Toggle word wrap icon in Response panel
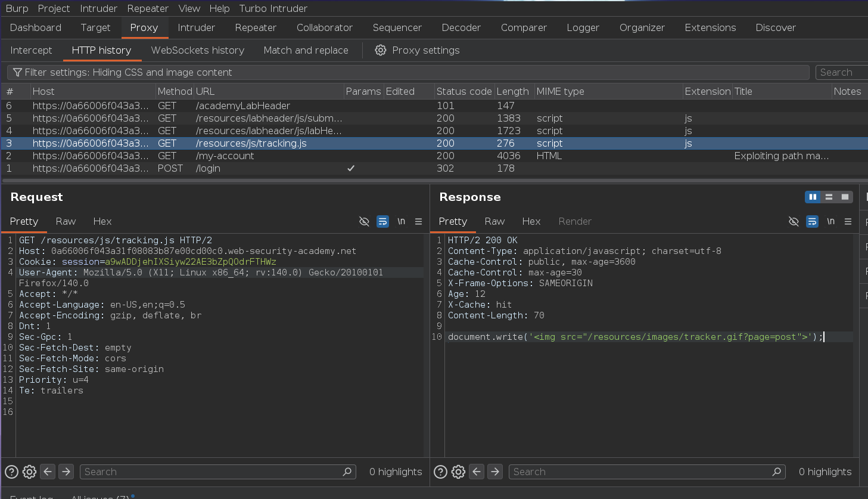Screen dimensions: 868x499 click(x=812, y=221)
